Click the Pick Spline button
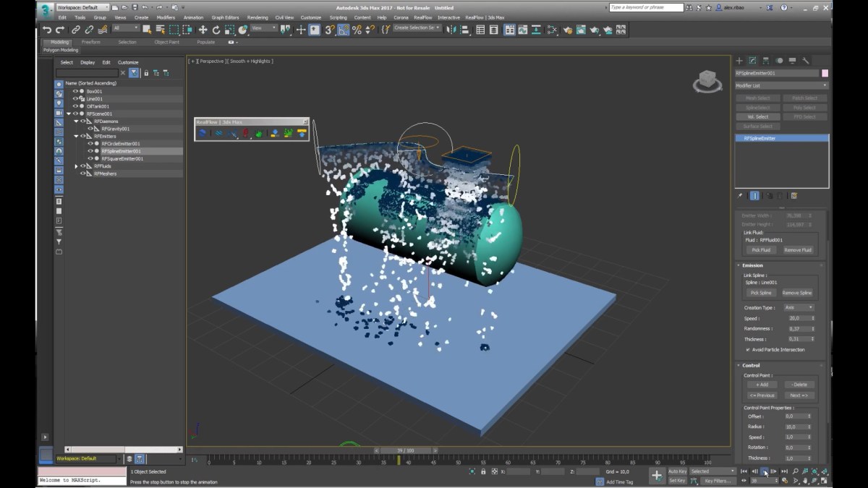868x488 pixels. (x=760, y=293)
